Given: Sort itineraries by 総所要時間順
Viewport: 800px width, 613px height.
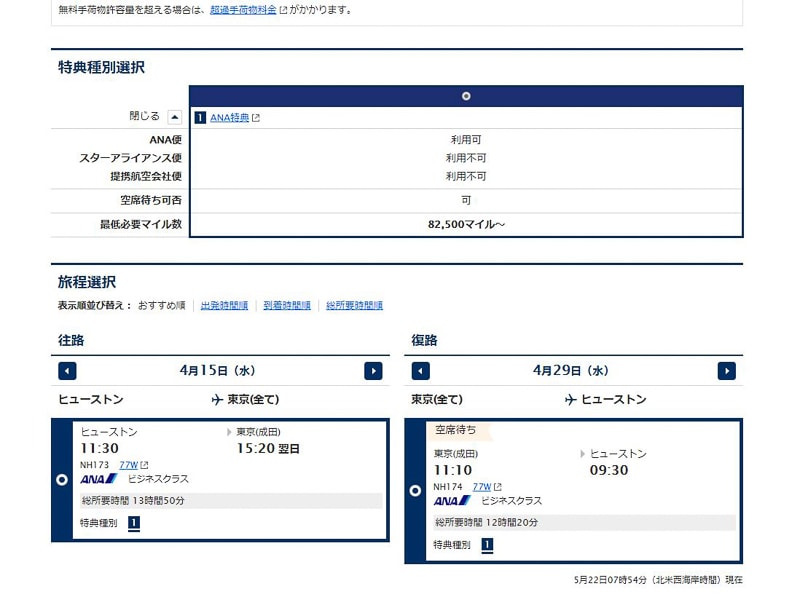Looking at the screenshot, I should click(x=354, y=306).
